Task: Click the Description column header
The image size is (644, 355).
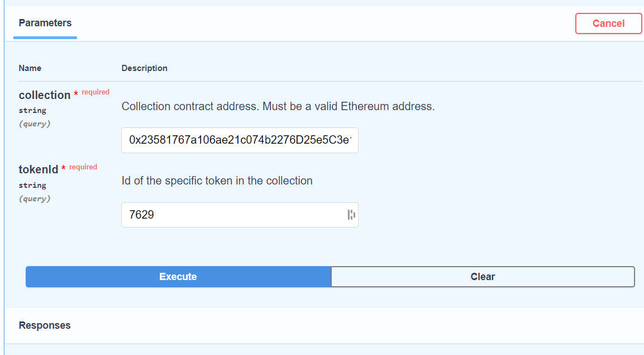Action: (145, 68)
